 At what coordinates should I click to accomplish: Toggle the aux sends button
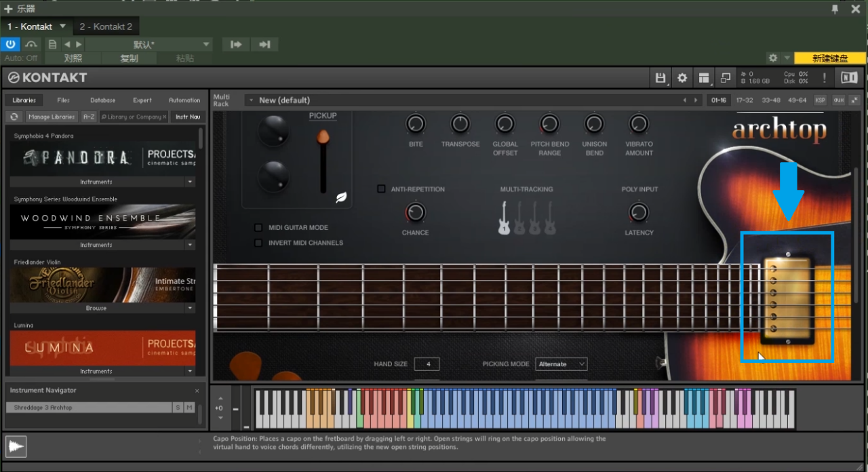click(839, 100)
